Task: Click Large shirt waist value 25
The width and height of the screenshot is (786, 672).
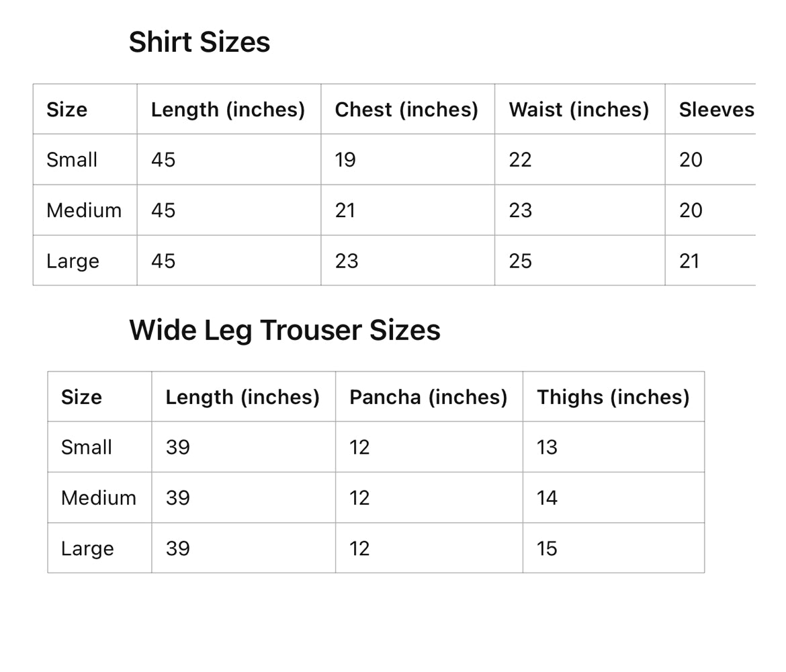Action: click(520, 261)
